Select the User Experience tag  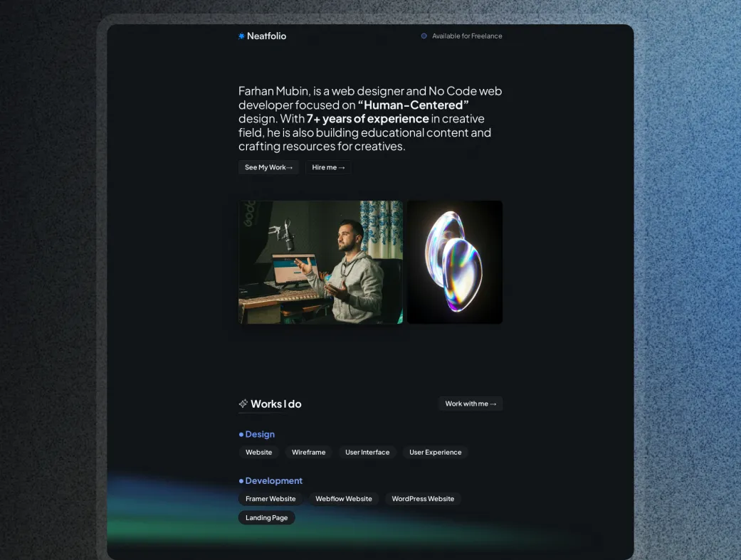pos(435,453)
